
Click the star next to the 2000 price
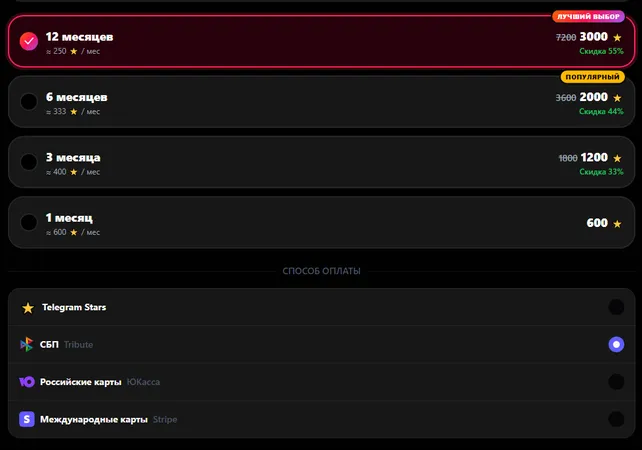point(617,98)
